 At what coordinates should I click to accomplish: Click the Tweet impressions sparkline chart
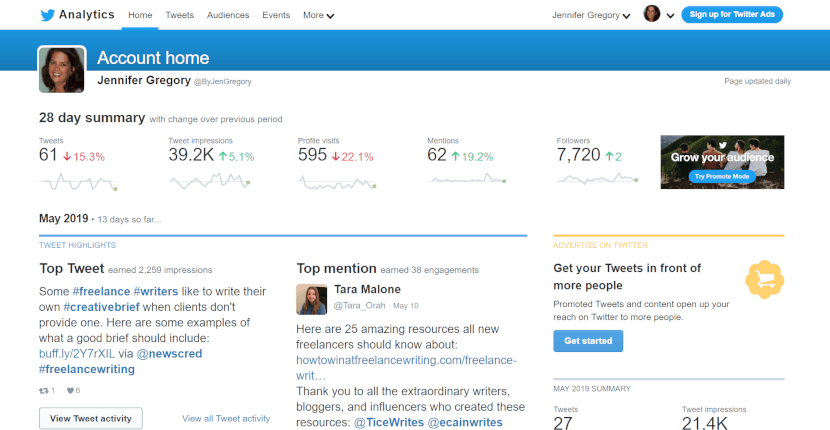coord(210,181)
